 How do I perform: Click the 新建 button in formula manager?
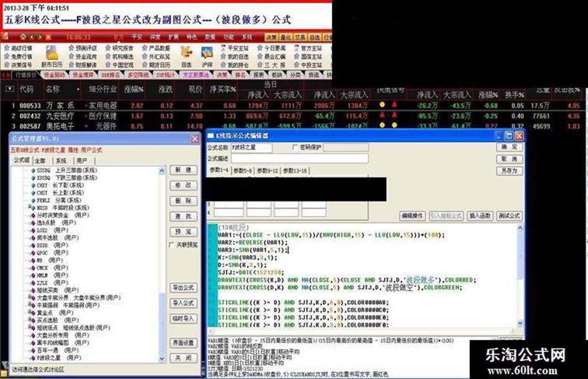[183, 171]
